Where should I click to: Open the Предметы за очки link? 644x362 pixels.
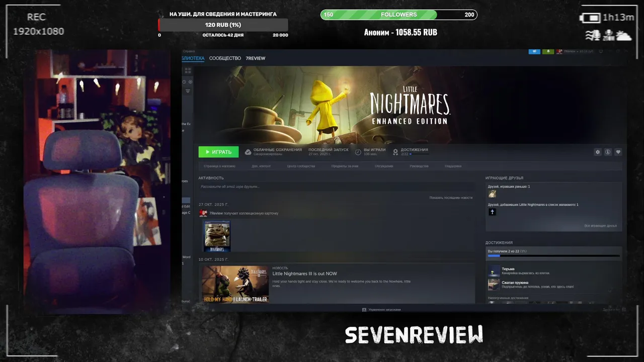coord(345,166)
